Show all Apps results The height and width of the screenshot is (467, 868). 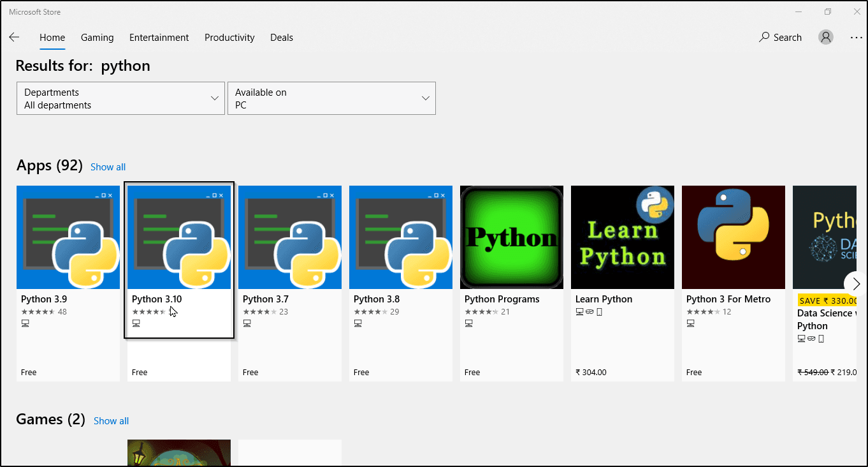[x=108, y=167]
